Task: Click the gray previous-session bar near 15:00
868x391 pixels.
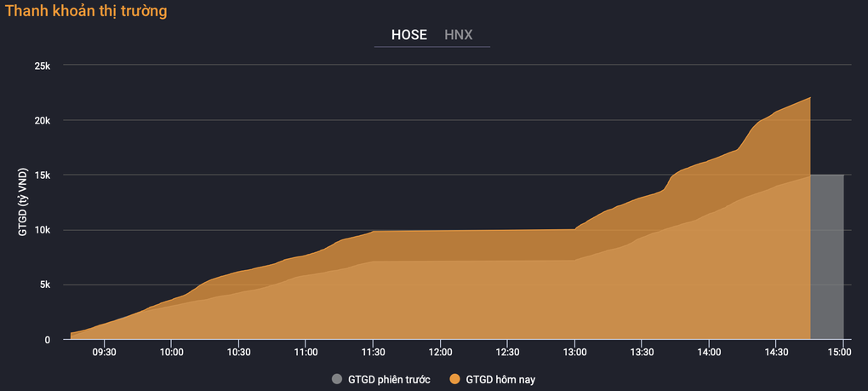Action: (x=827, y=257)
